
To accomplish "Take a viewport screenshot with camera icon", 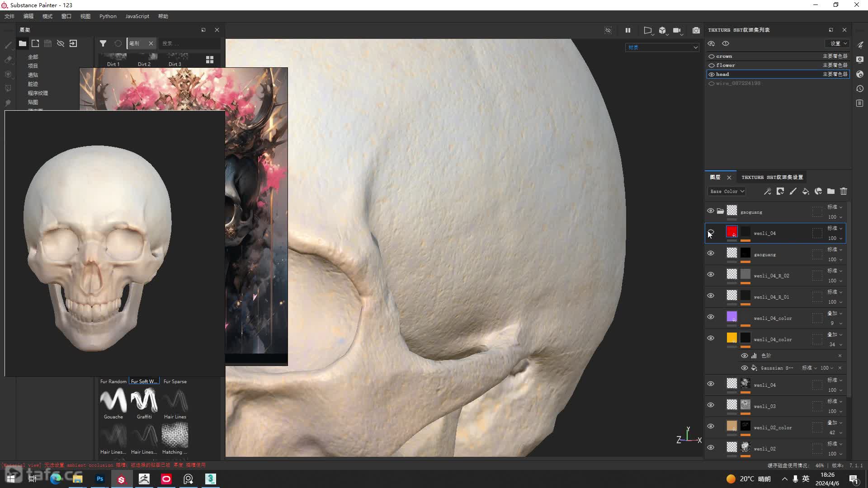I will 696,30.
